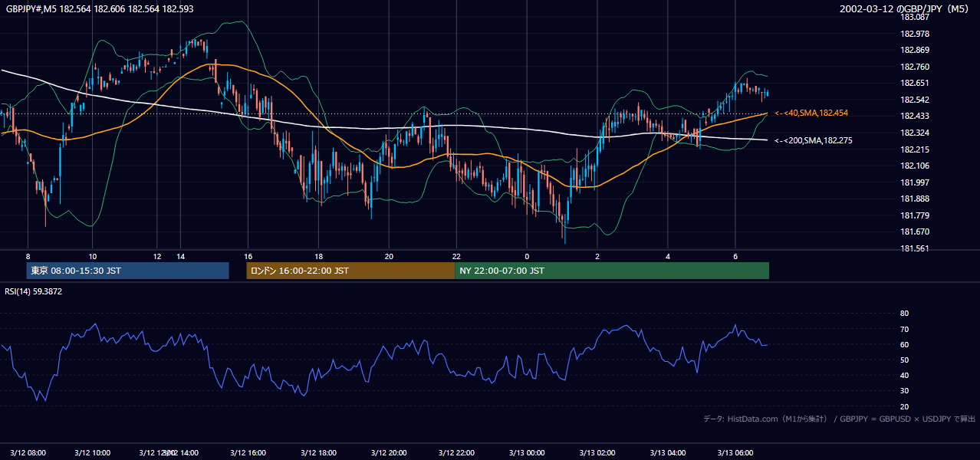This screenshot has width=980, height=460.
Task: Click the 3/12 22:00 bottom time label
Action: 456,452
